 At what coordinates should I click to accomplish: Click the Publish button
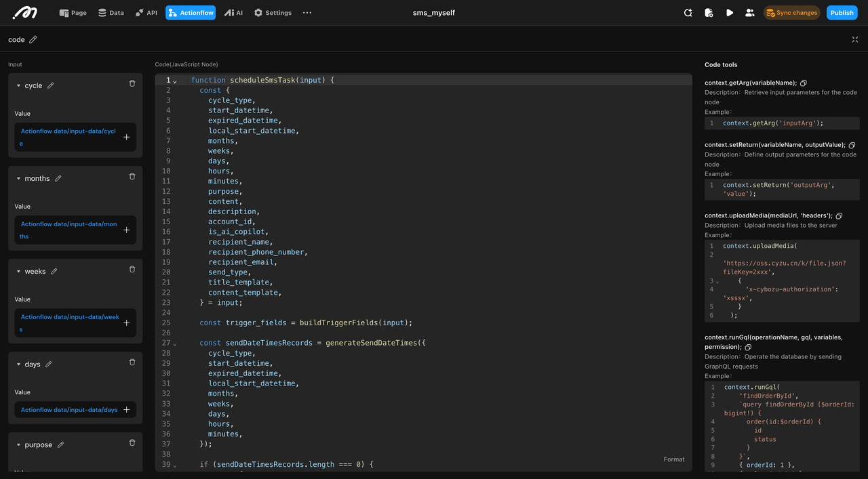tap(842, 13)
